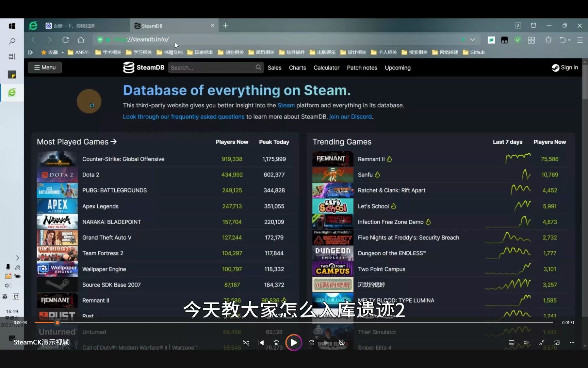Click the join our Discord link
The height and width of the screenshot is (368, 588).
coord(350,117)
